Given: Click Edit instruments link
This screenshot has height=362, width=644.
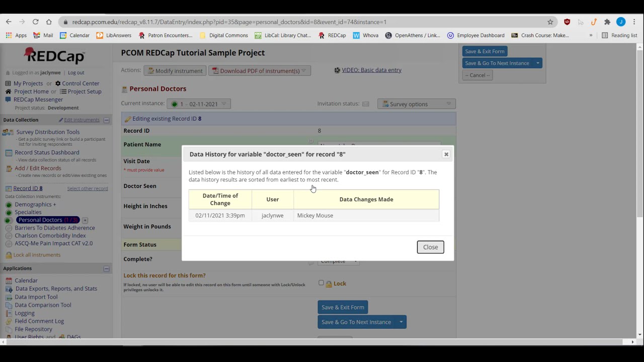Looking at the screenshot, I should tap(82, 120).
